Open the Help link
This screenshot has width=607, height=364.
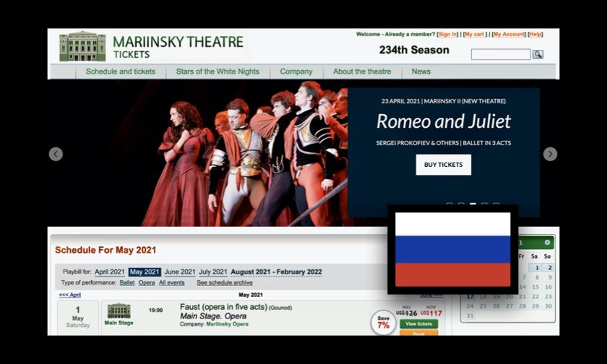[x=535, y=35]
